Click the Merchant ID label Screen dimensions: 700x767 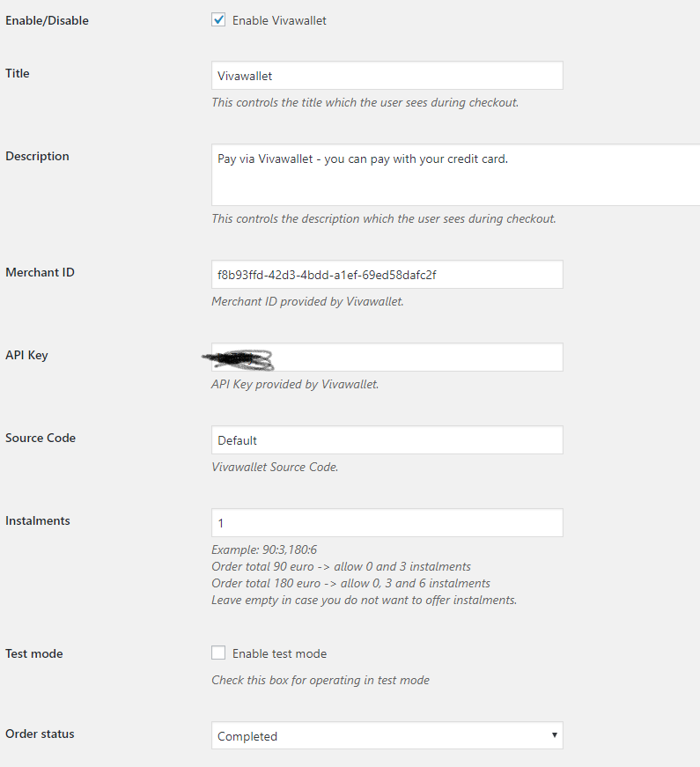pos(40,272)
